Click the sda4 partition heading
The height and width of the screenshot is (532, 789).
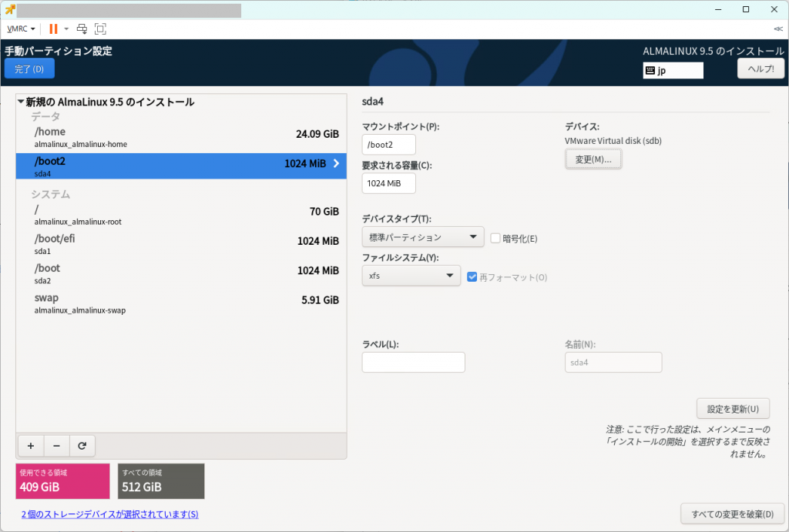coord(373,102)
